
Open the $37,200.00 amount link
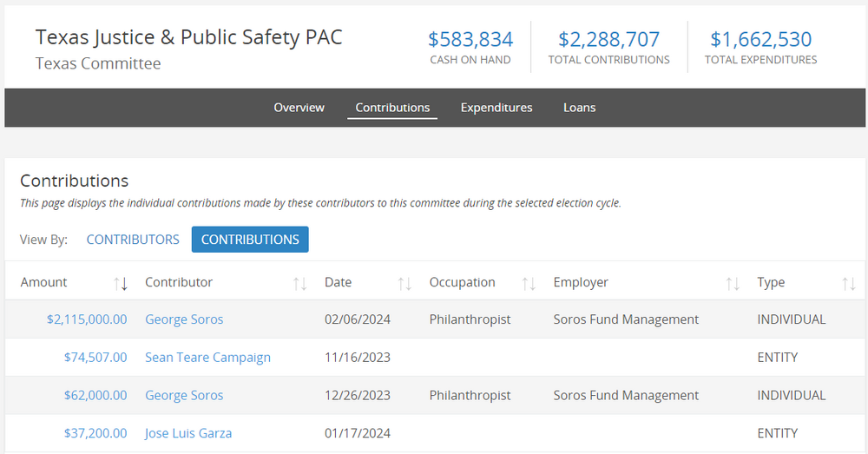[x=95, y=433]
